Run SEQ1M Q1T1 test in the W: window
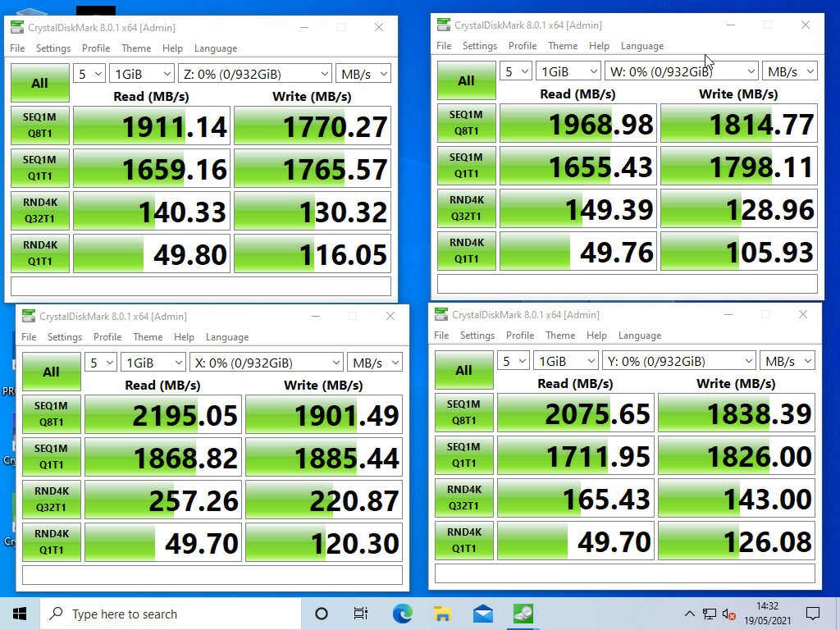Viewport: 840px width, 630px height. pos(466,166)
